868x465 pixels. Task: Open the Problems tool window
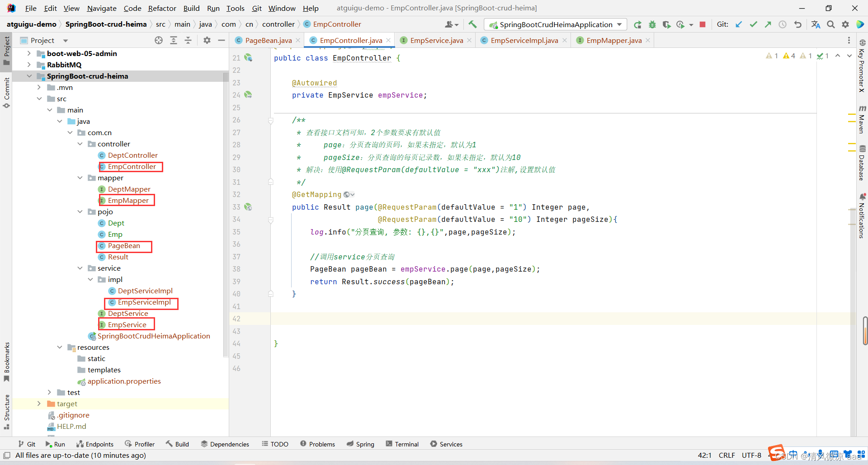tap(317, 444)
